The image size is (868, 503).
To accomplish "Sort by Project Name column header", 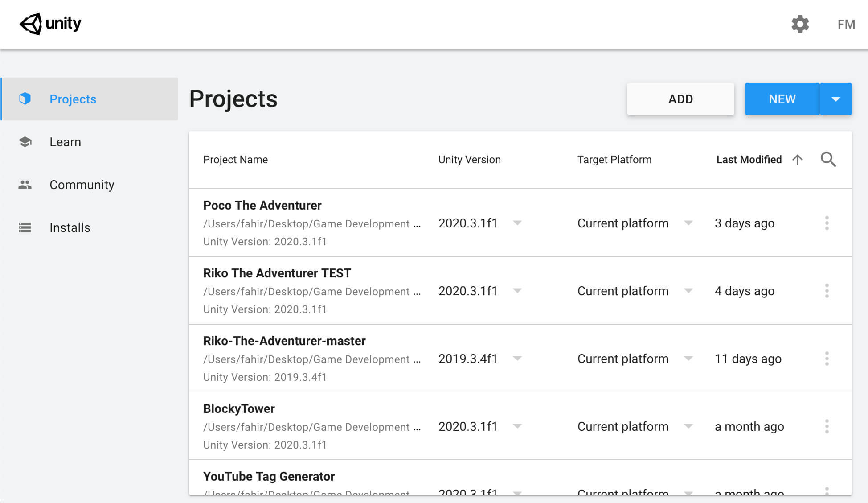I will click(235, 160).
